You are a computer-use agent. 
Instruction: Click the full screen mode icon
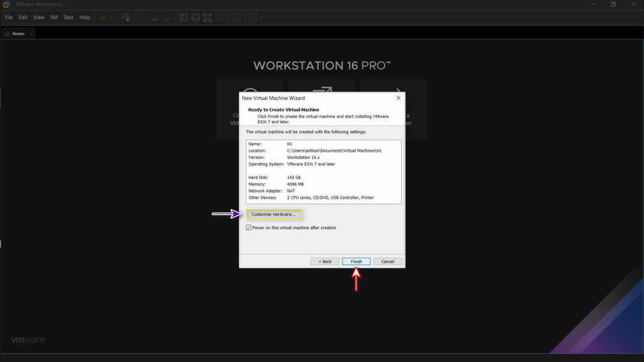208,18
